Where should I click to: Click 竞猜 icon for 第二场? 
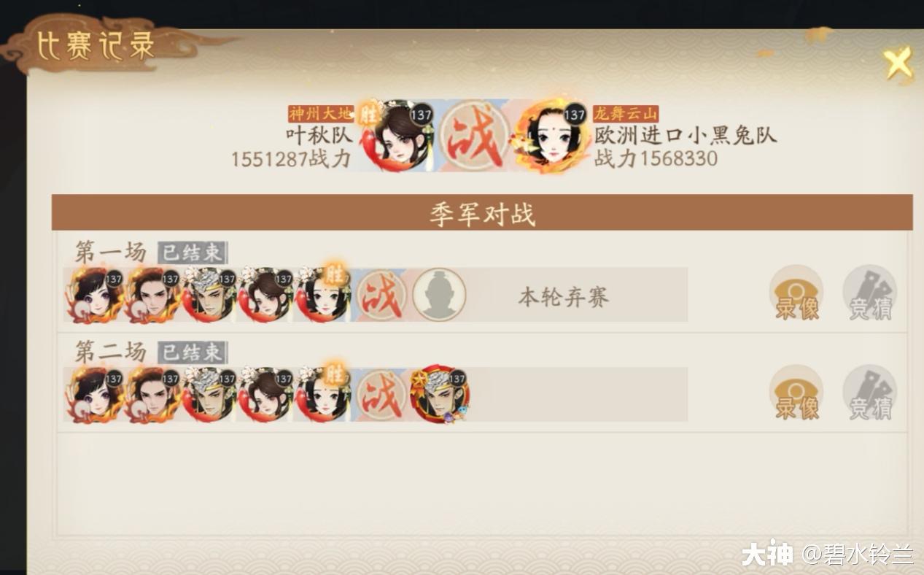tap(869, 393)
